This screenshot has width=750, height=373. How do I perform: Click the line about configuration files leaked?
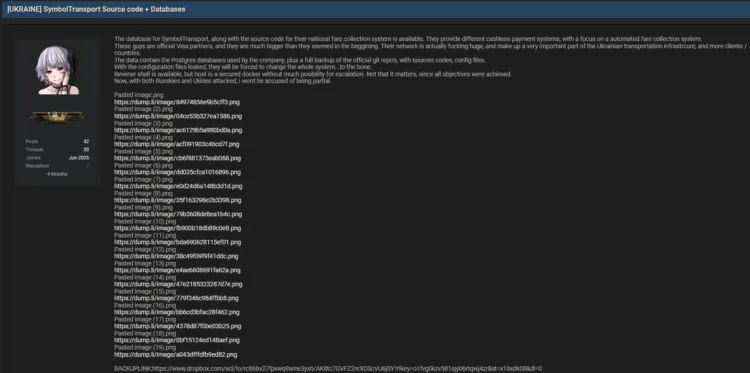point(243,67)
